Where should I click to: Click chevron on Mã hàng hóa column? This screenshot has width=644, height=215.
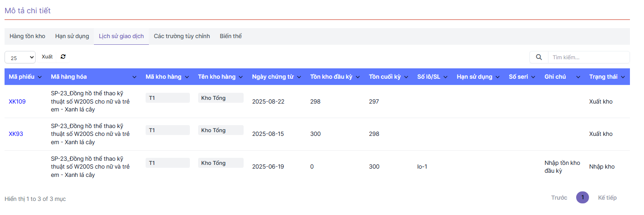click(134, 77)
